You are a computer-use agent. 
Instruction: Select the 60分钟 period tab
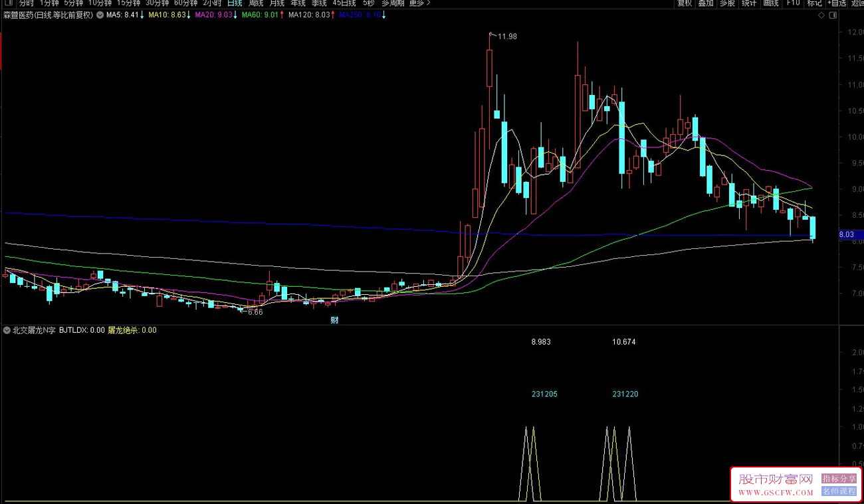(x=185, y=3)
